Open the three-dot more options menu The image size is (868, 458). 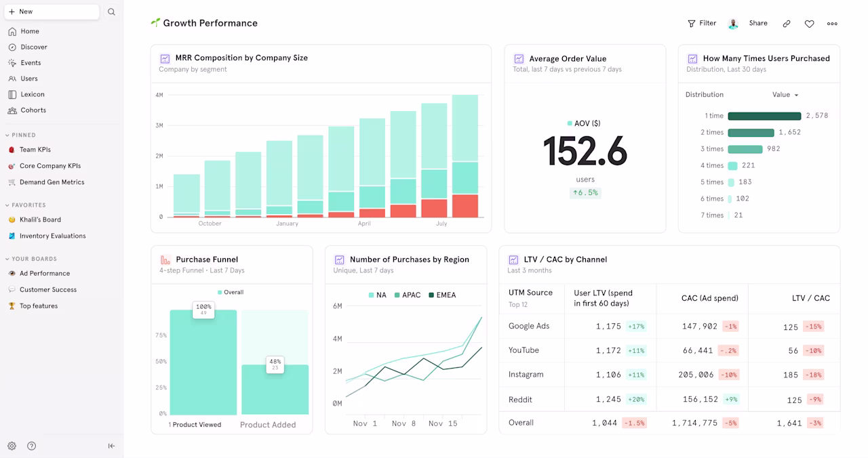click(x=832, y=24)
